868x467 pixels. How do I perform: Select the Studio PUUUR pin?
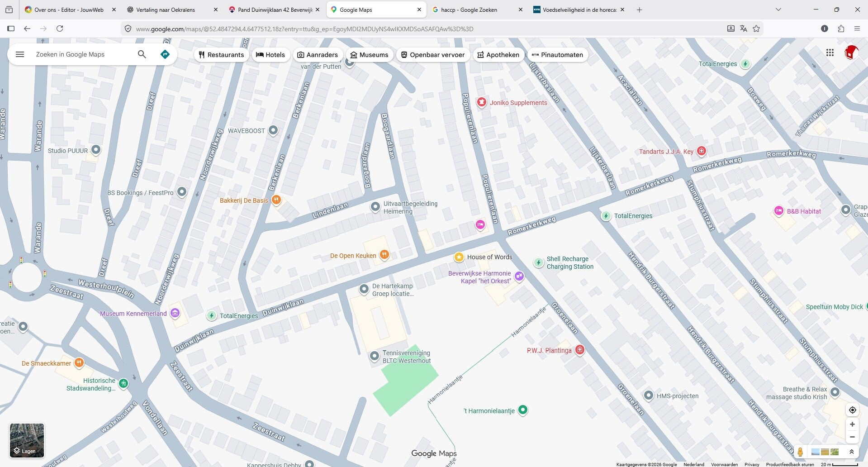(96, 150)
